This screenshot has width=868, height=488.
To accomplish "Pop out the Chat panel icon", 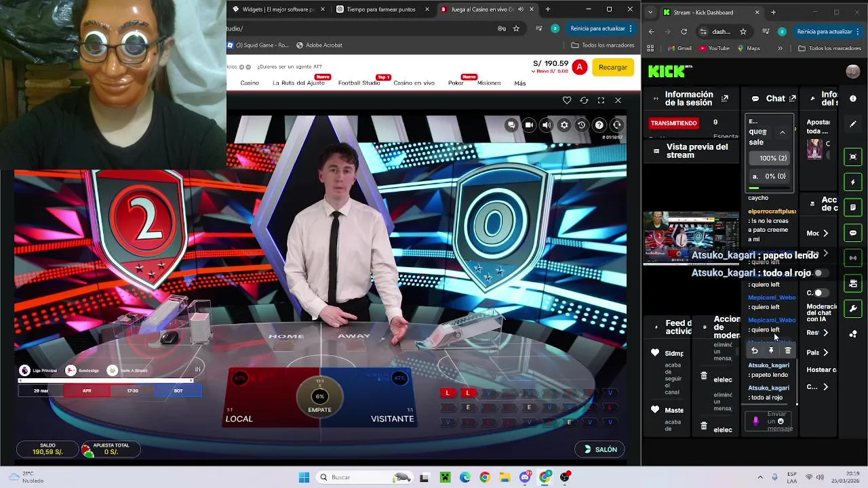I will pyautogui.click(x=792, y=99).
